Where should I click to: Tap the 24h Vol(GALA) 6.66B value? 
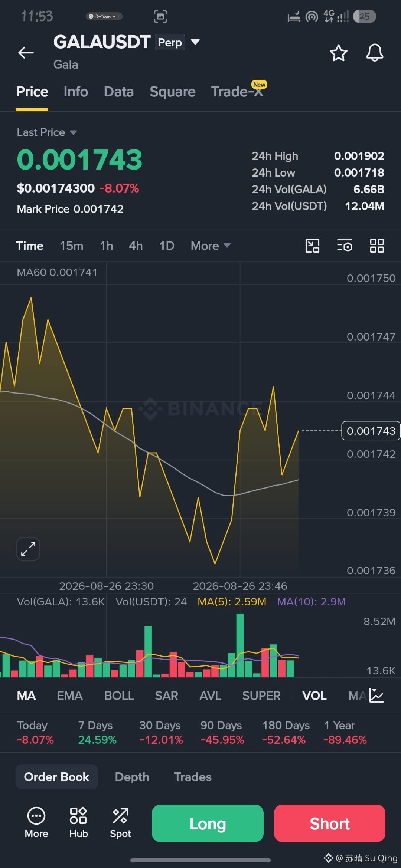369,189
